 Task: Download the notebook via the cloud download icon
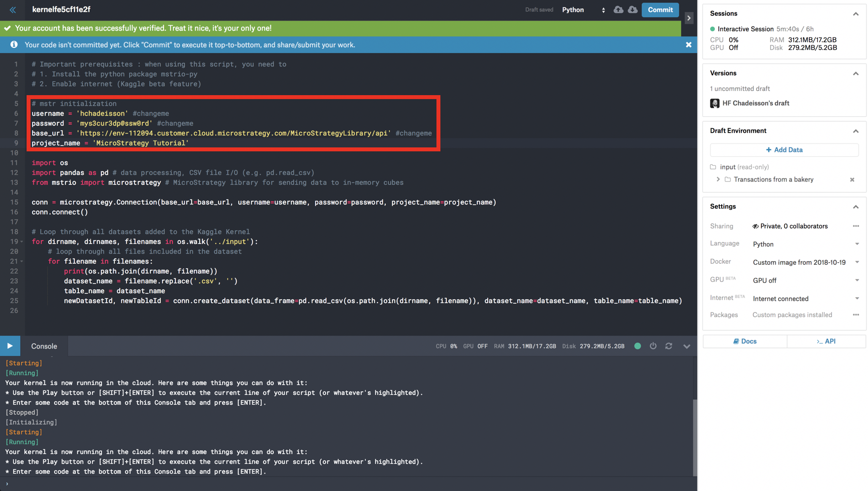[633, 10]
